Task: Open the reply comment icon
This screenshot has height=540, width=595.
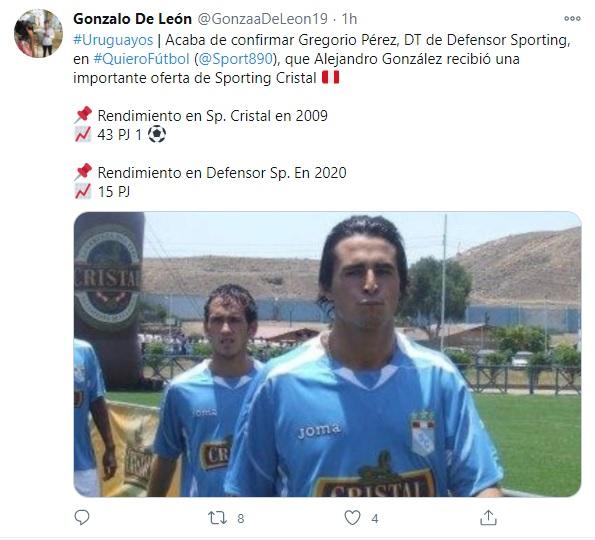Action: tap(82, 517)
